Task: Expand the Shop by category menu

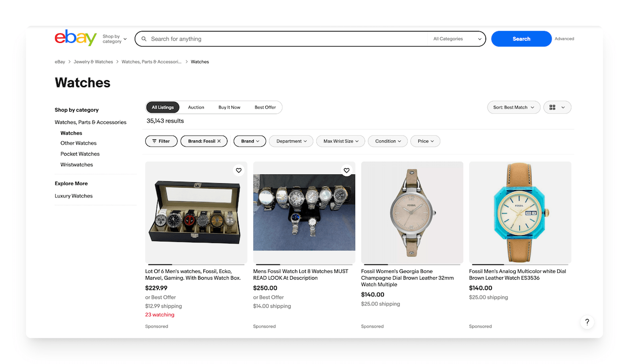Action: [115, 39]
